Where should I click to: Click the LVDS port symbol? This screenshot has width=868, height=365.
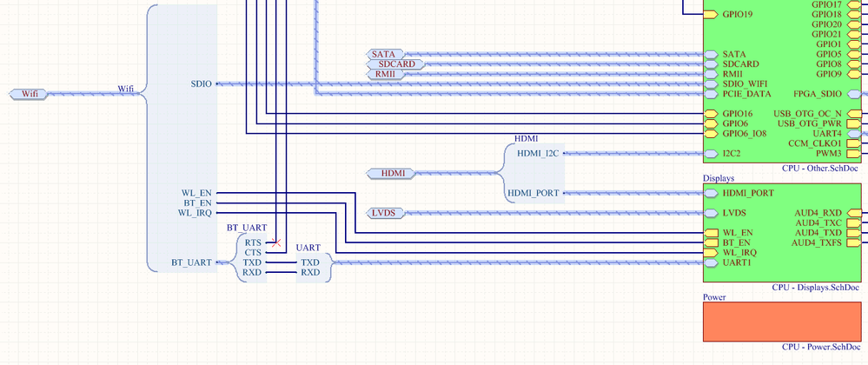tap(386, 213)
